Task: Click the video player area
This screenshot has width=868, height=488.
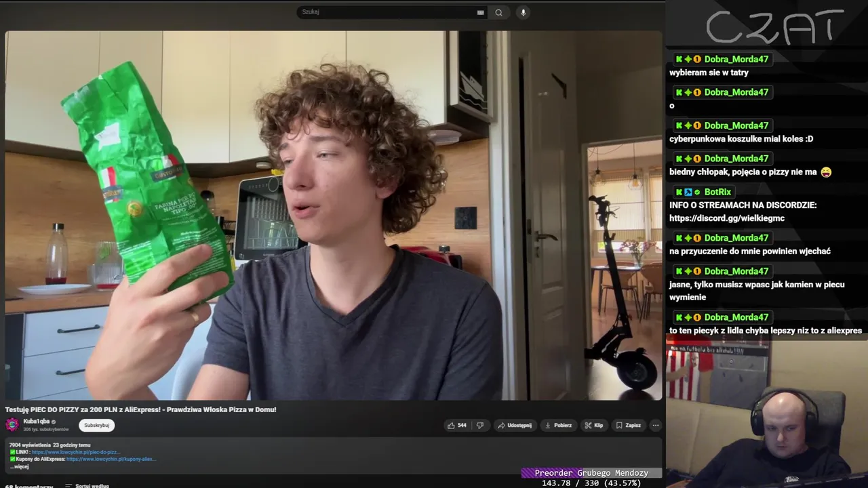Action: pos(334,216)
